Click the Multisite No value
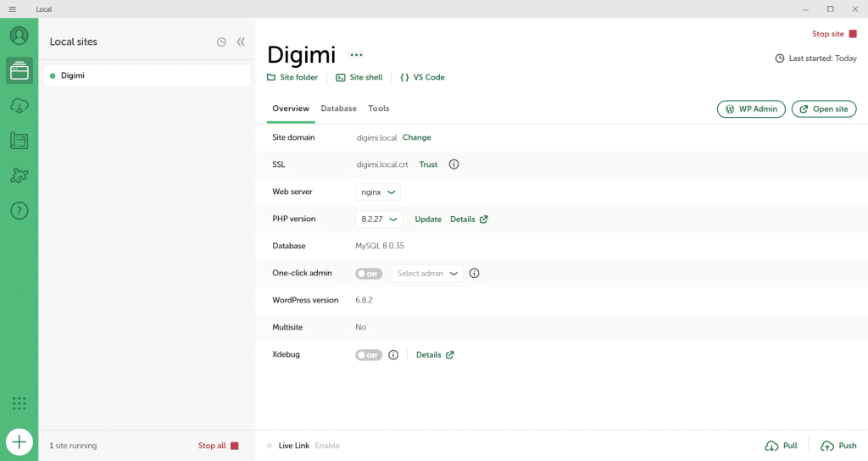 tap(360, 328)
